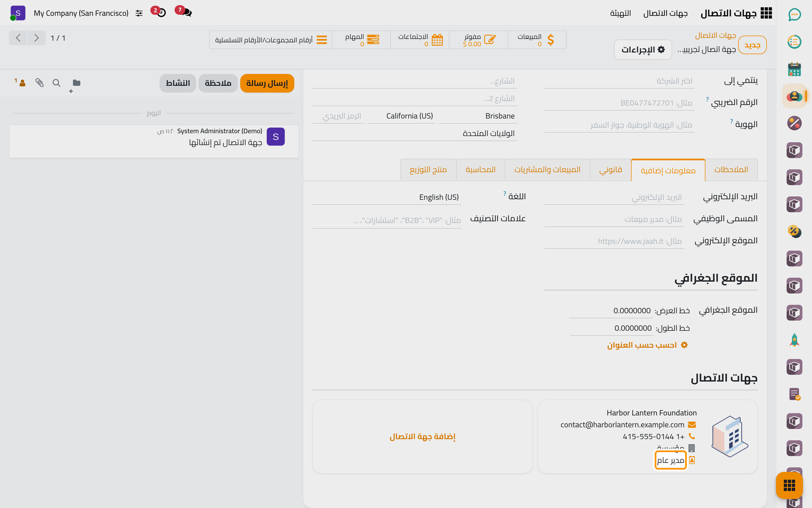Click the المهام tasks stat button
The height and width of the screenshot is (508, 812).
[x=361, y=40]
